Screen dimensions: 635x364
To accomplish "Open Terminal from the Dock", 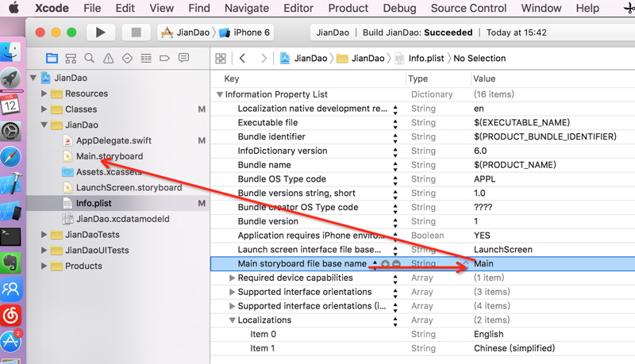I will [10, 236].
